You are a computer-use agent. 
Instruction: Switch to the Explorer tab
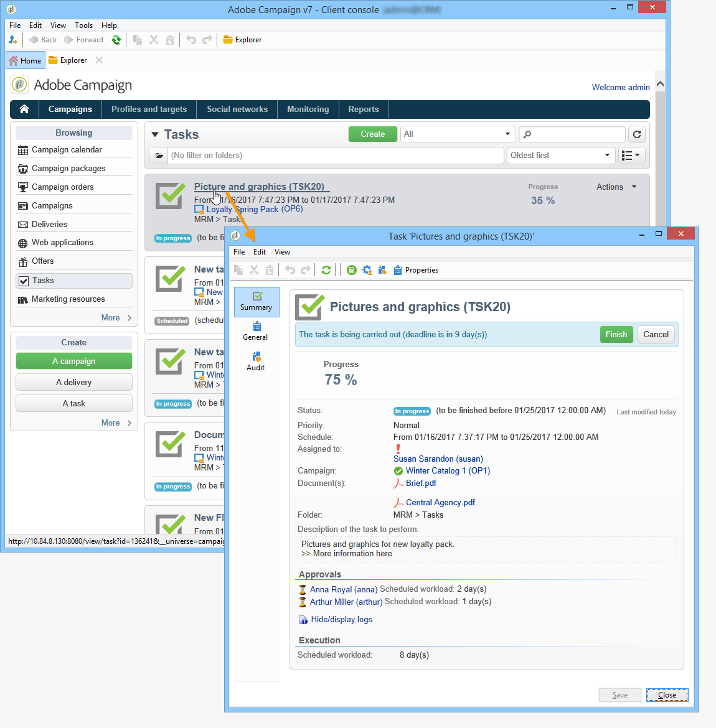[68, 60]
